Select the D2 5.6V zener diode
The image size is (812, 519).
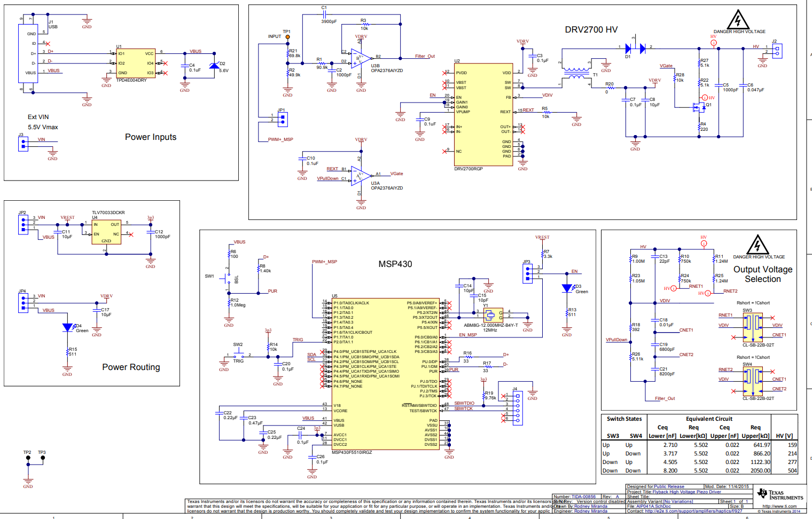[x=214, y=66]
